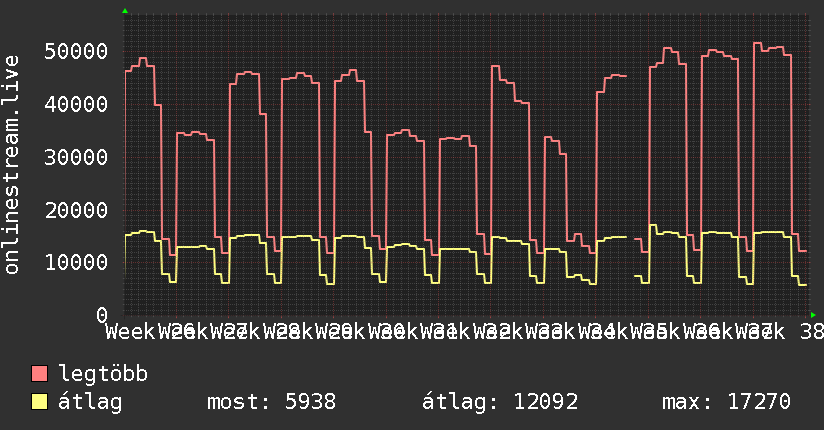Click the pink legtöbb legend swatch
This screenshot has width=824, height=430.
[x=39, y=373]
